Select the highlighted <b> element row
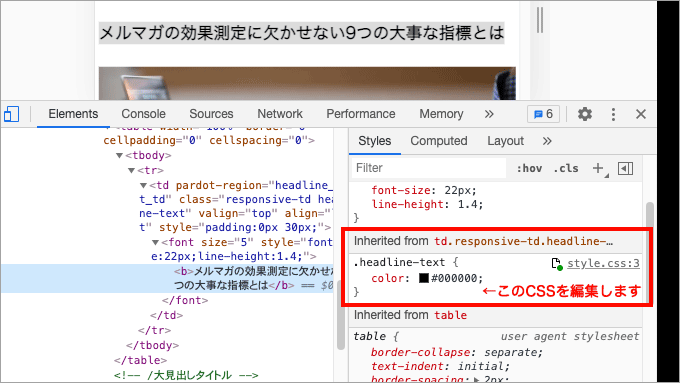 tap(167, 278)
